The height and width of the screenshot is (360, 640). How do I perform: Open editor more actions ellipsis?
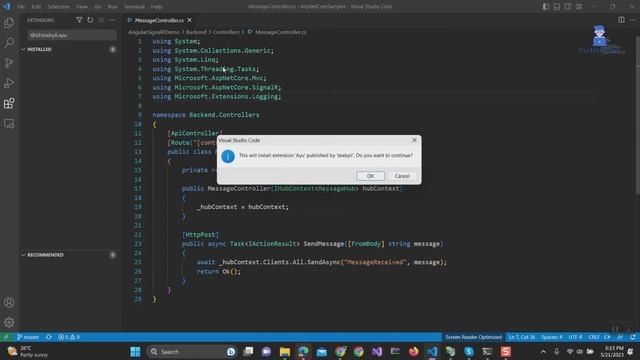pos(632,20)
